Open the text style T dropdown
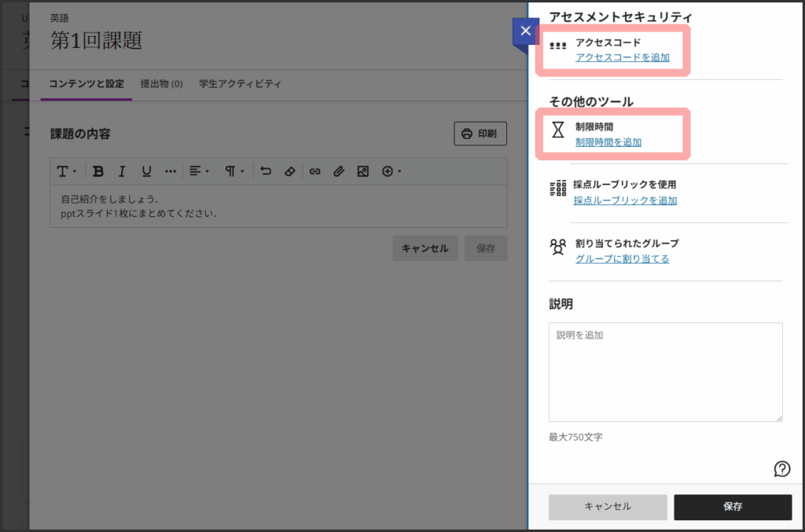The width and height of the screenshot is (805, 532). tap(66, 171)
